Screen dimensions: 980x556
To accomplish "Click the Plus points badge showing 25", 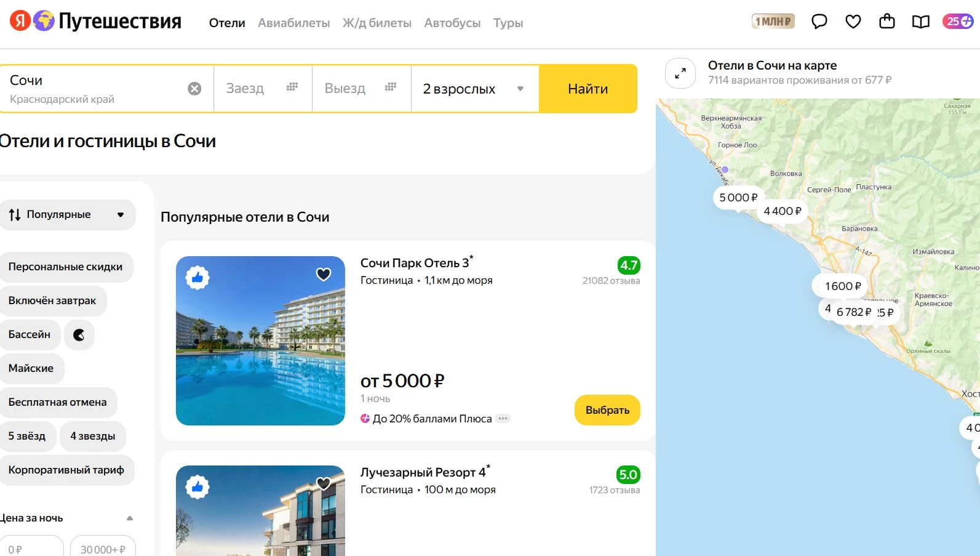I will [958, 22].
